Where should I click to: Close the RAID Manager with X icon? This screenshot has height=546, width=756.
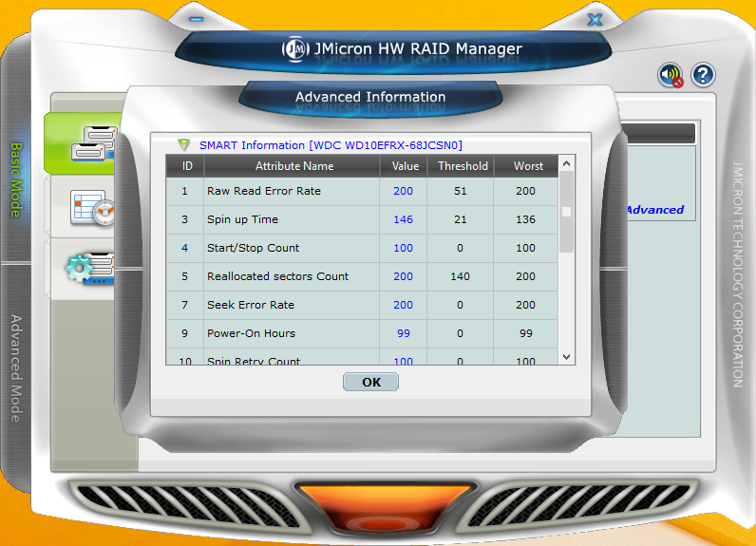point(595,20)
